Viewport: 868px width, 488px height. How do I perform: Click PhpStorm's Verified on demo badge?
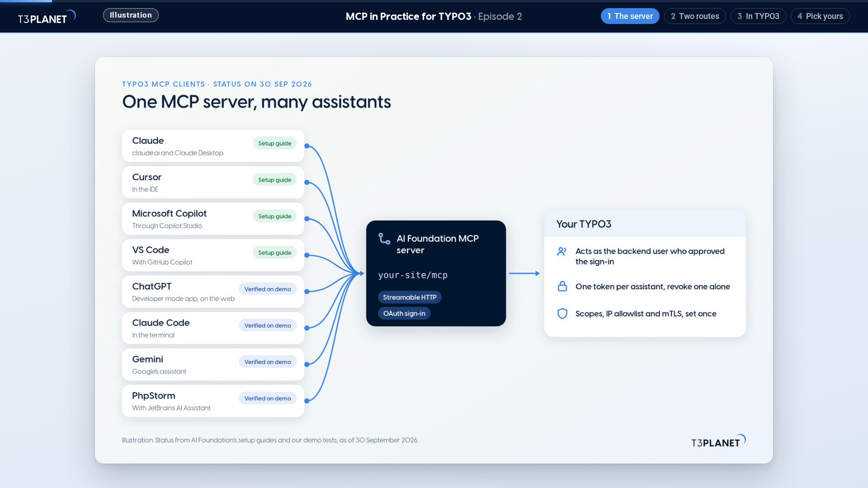coord(268,398)
